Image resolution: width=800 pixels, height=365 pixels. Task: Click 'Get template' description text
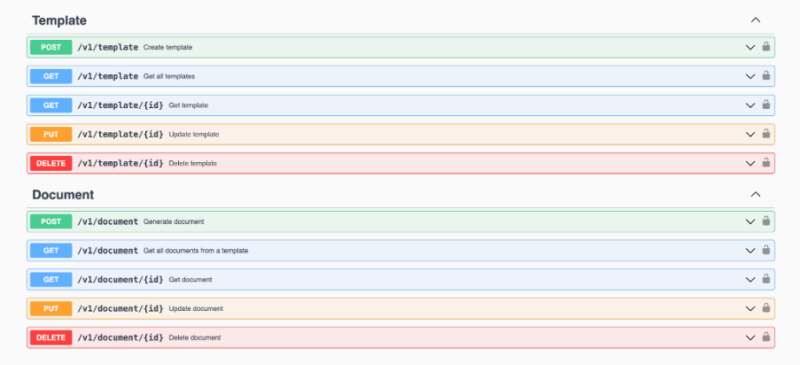click(x=188, y=106)
